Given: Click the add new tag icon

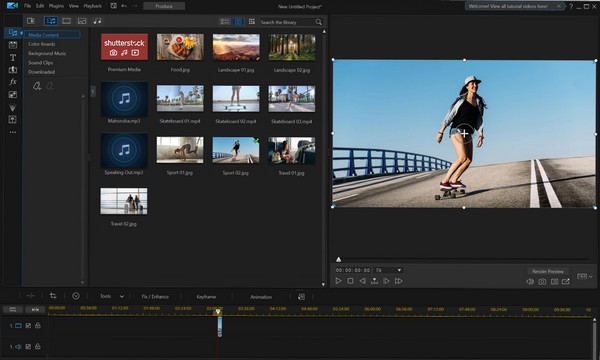Looking at the screenshot, I should click(x=37, y=86).
